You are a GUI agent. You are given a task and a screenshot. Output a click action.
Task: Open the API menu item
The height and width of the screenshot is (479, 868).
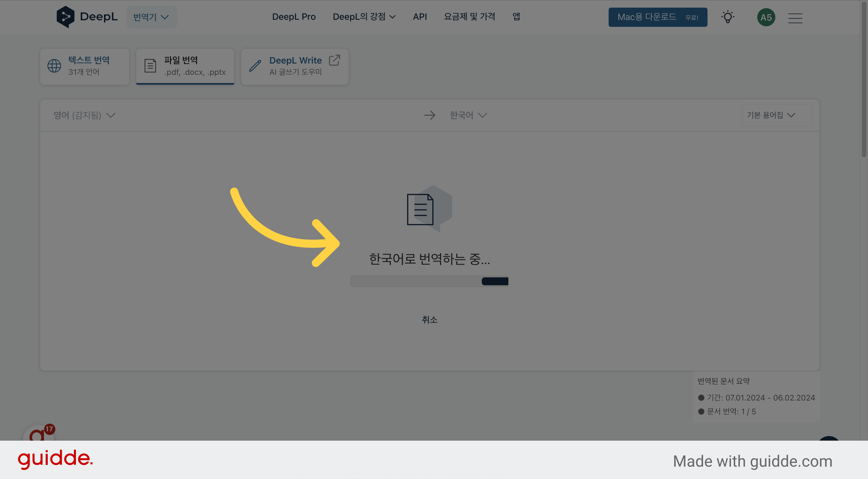tap(420, 17)
